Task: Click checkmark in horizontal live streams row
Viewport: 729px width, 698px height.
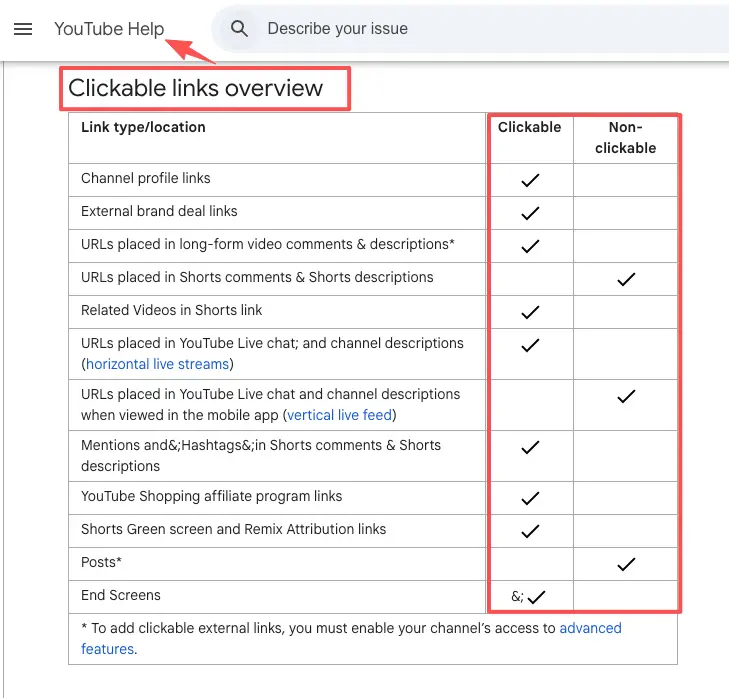Action: (x=530, y=345)
